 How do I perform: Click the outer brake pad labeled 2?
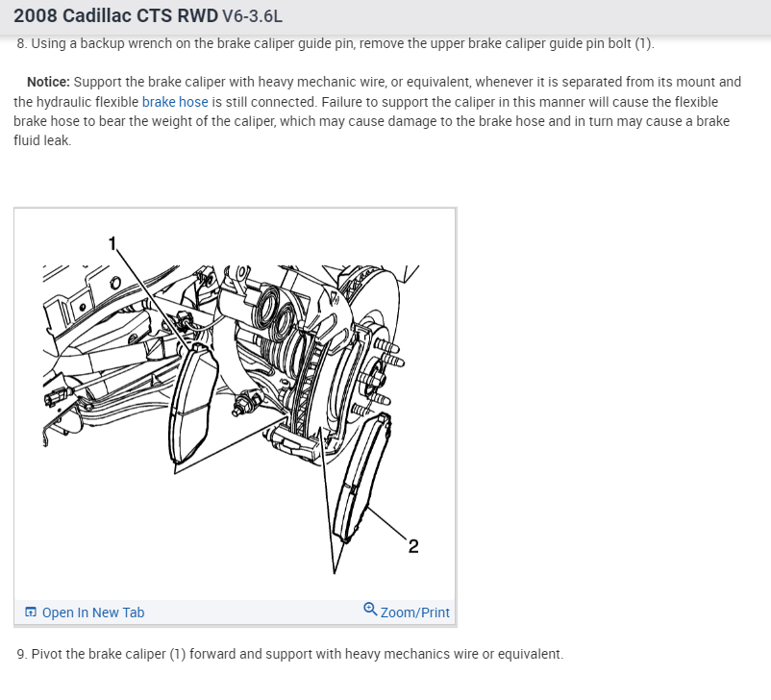[362, 478]
